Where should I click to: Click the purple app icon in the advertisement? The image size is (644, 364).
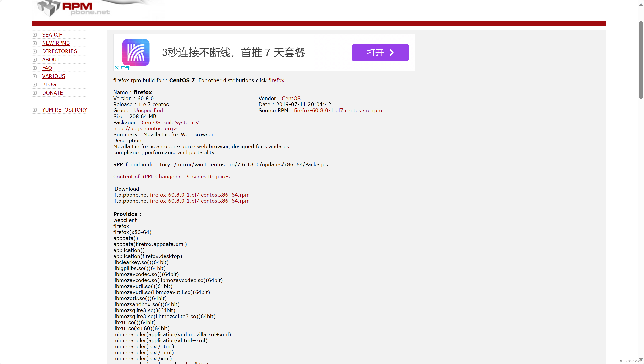pos(136,52)
